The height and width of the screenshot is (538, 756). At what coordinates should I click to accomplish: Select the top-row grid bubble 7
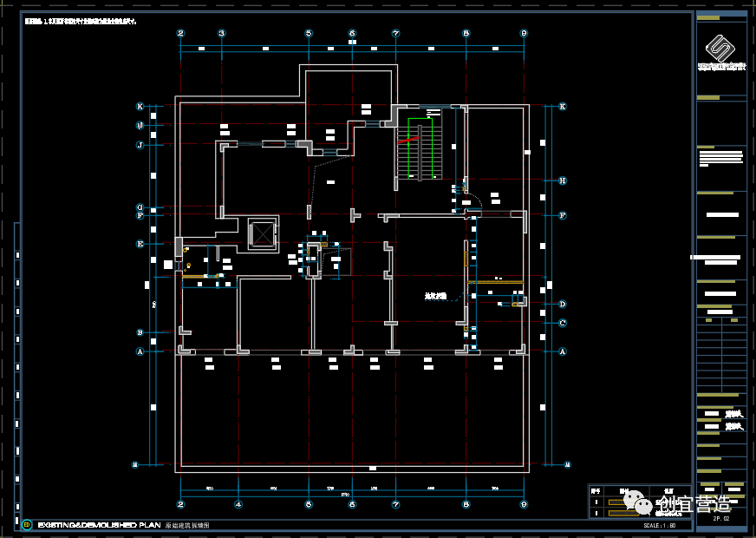tap(396, 33)
